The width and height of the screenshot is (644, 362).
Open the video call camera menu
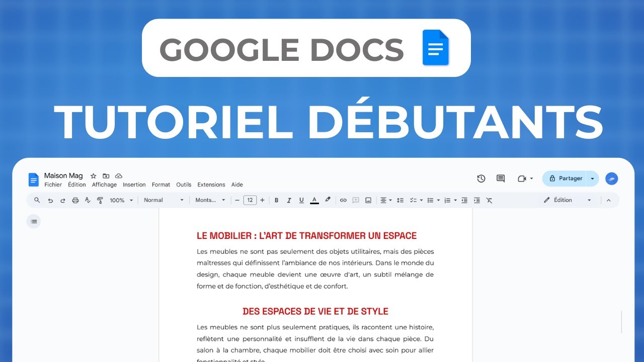(x=525, y=178)
